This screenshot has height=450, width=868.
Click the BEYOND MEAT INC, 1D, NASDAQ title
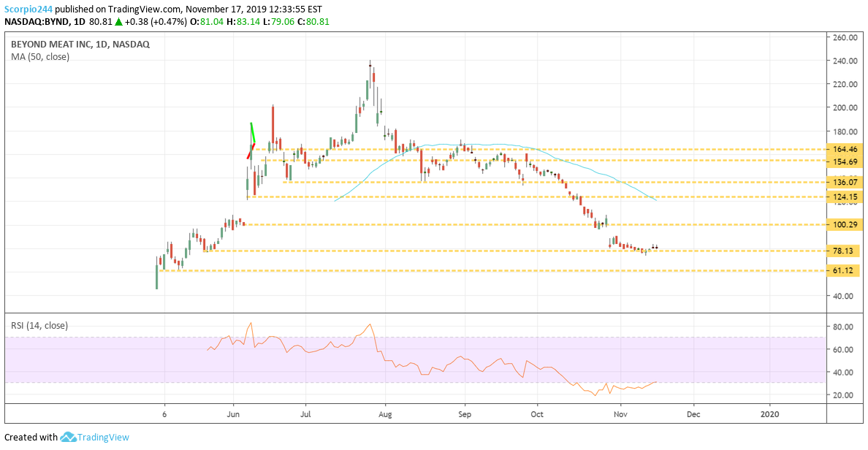tap(80, 45)
